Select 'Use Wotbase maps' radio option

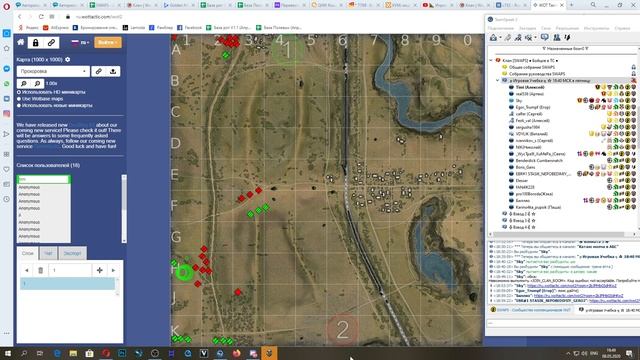[x=19, y=99]
